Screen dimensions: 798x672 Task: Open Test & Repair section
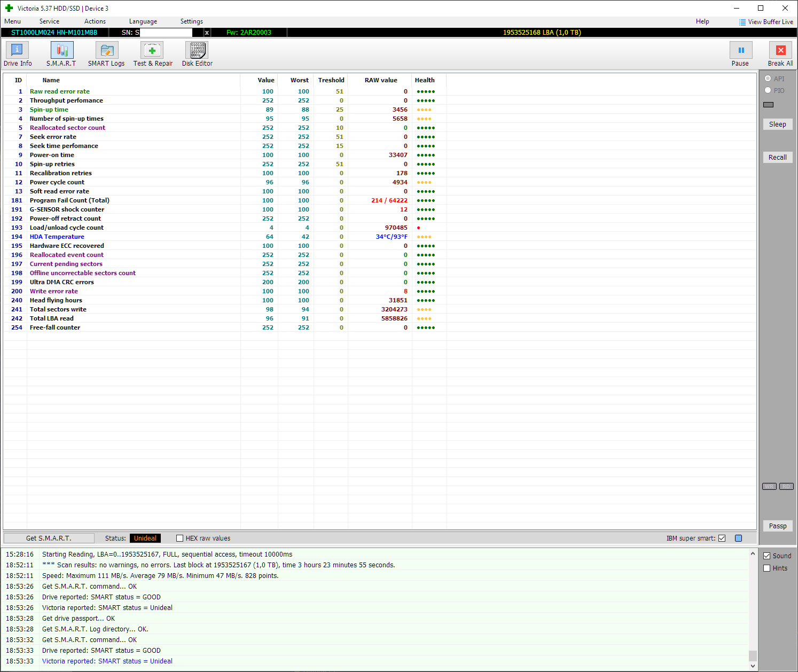tap(153, 54)
